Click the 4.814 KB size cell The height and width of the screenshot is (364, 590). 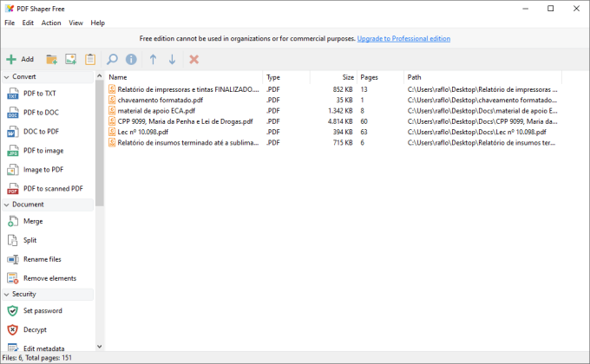pos(340,121)
